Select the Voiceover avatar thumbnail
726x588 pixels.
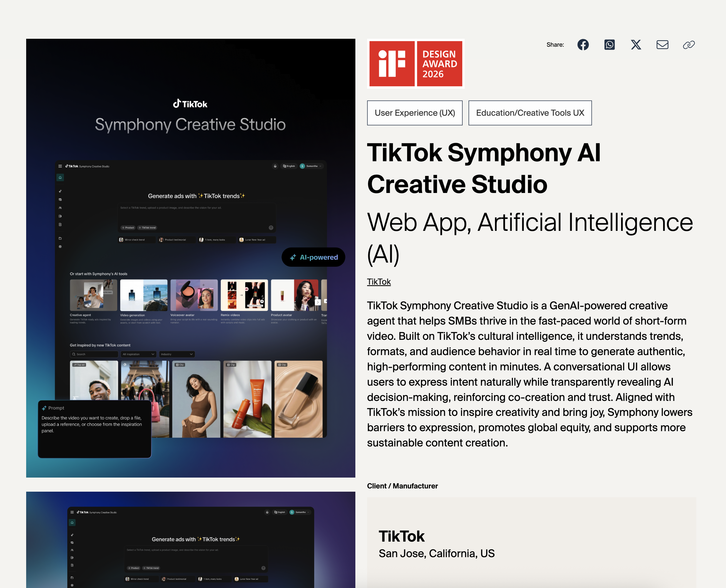point(194,295)
